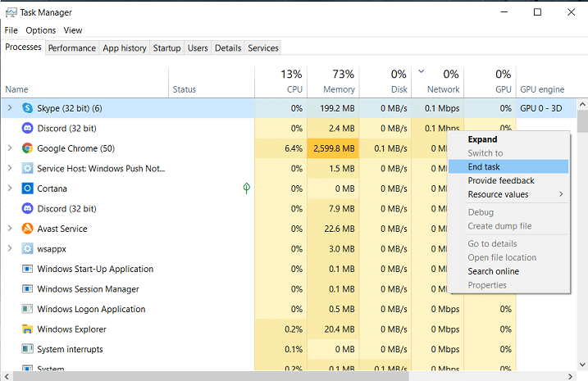This screenshot has width=588, height=381.
Task: Switch to the Details tab
Action: coord(228,48)
